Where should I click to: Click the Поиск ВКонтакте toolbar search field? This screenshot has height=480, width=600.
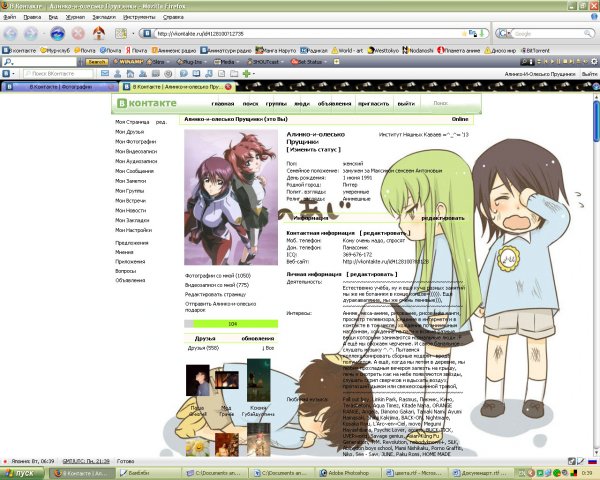pos(58,73)
